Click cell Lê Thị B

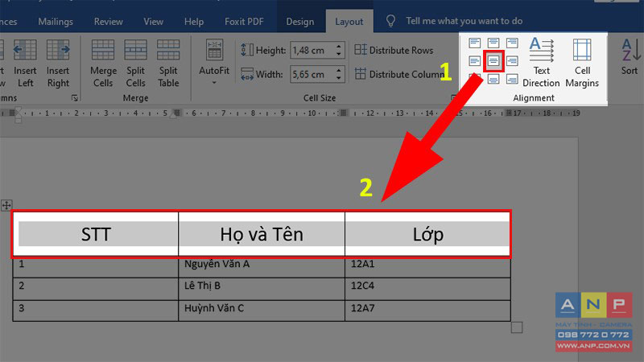pyautogui.click(x=262, y=289)
